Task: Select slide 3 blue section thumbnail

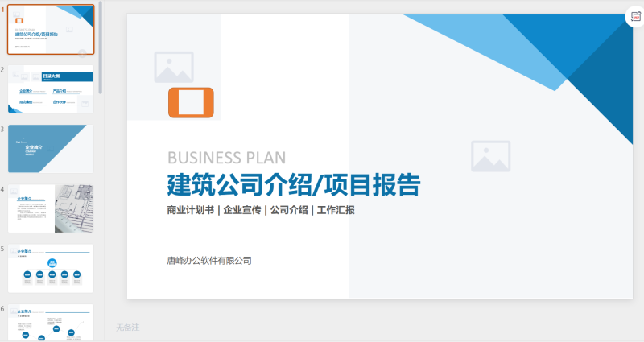Action: [x=51, y=149]
